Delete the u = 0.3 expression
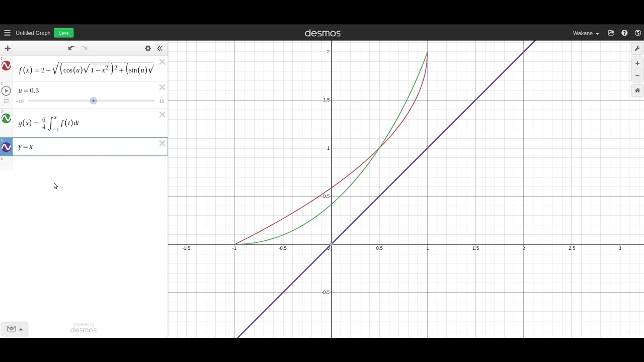This screenshot has width=644, height=362. point(162,87)
